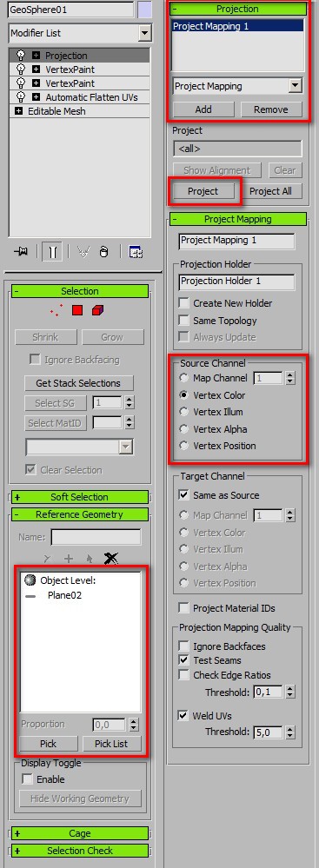Expand the Cage rollout
This screenshot has width=319, height=868.
(80, 833)
